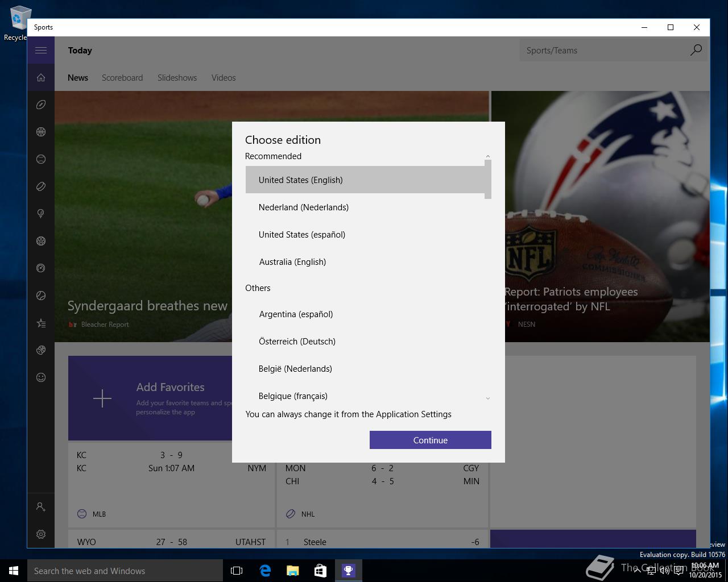Select België (Nederlands) edition
728x582 pixels.
365,368
